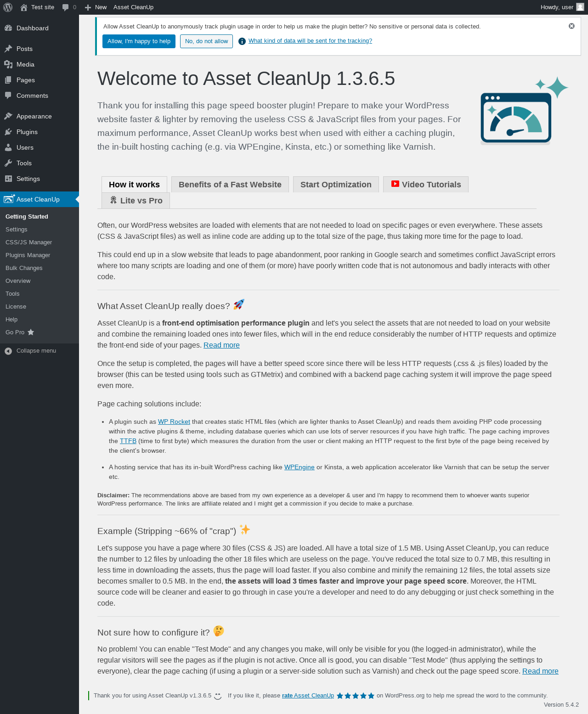Visit the WPEngine link

(x=300, y=467)
